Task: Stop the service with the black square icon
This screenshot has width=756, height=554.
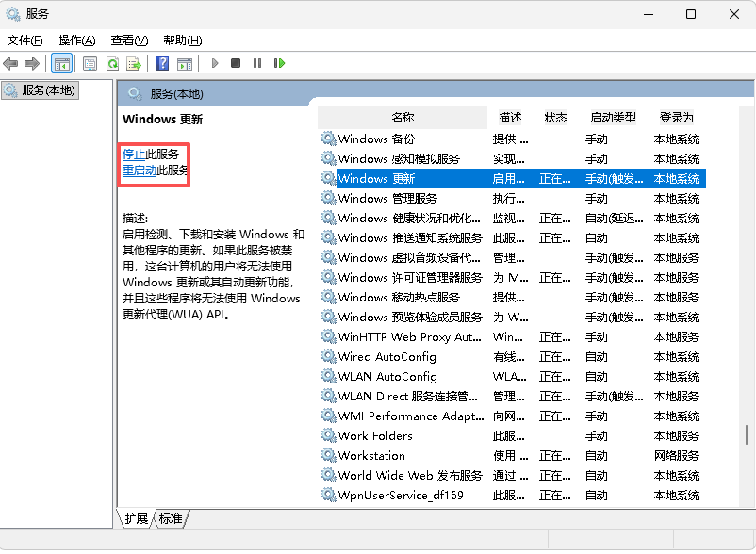Action: pyautogui.click(x=237, y=62)
